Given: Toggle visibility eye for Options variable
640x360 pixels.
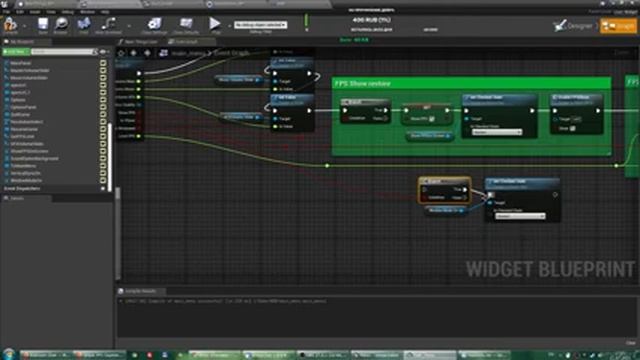Looking at the screenshot, I should coord(103,100).
